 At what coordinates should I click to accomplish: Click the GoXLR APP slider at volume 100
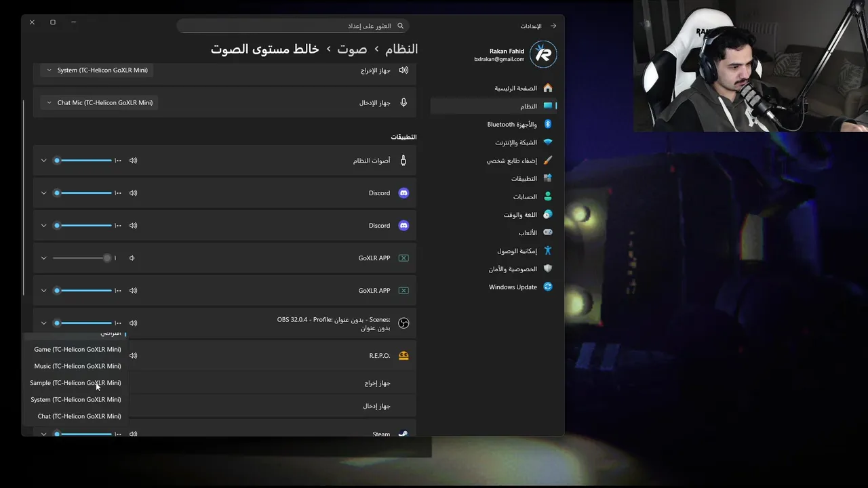(83, 291)
